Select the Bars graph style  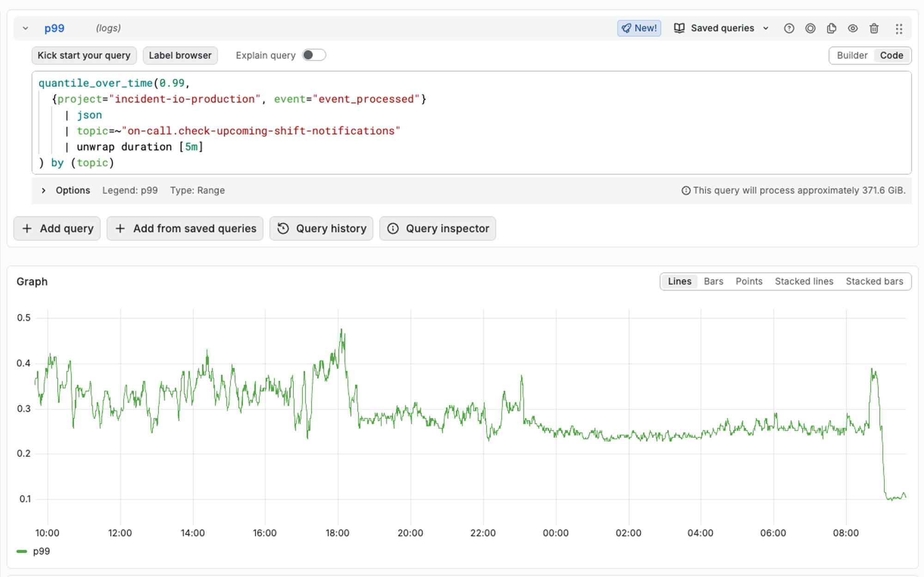(713, 281)
